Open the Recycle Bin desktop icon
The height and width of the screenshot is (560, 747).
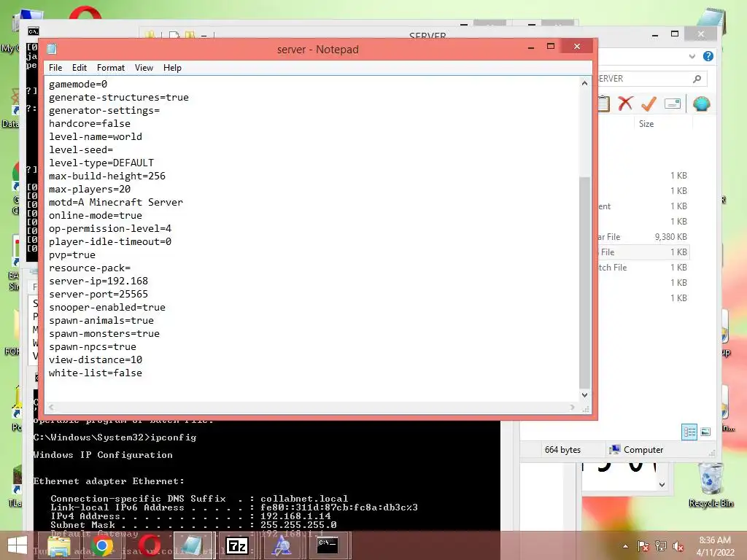pos(711,485)
